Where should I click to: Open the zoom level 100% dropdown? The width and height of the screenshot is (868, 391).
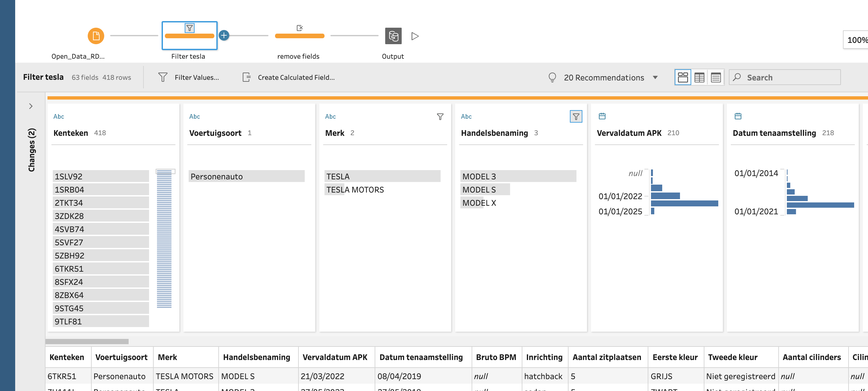(x=856, y=40)
